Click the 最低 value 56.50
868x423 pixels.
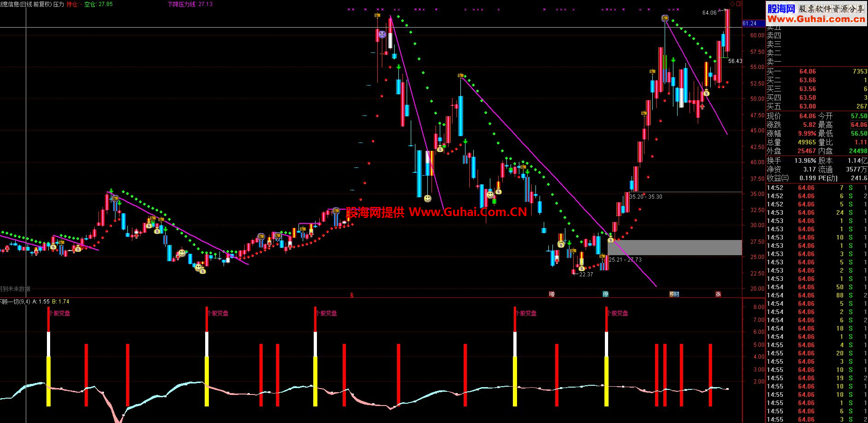coord(859,134)
